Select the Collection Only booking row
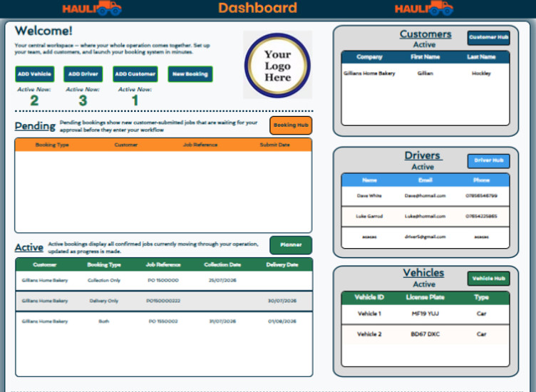 tap(164, 281)
